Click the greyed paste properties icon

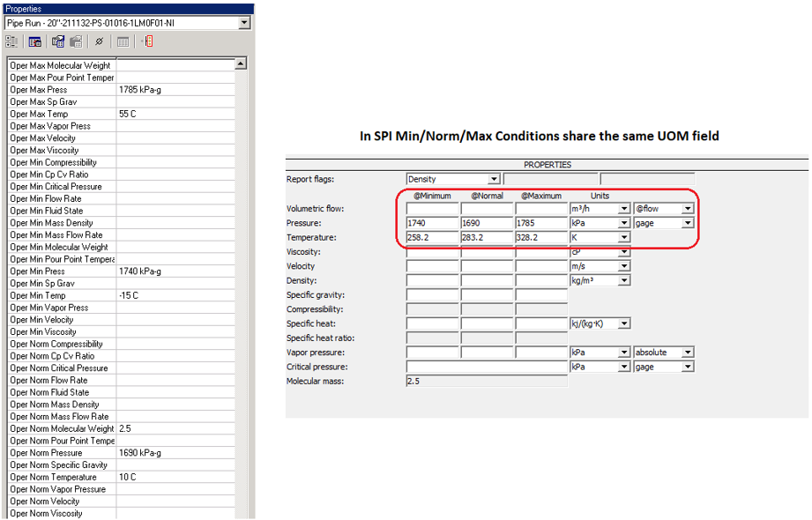[x=76, y=41]
